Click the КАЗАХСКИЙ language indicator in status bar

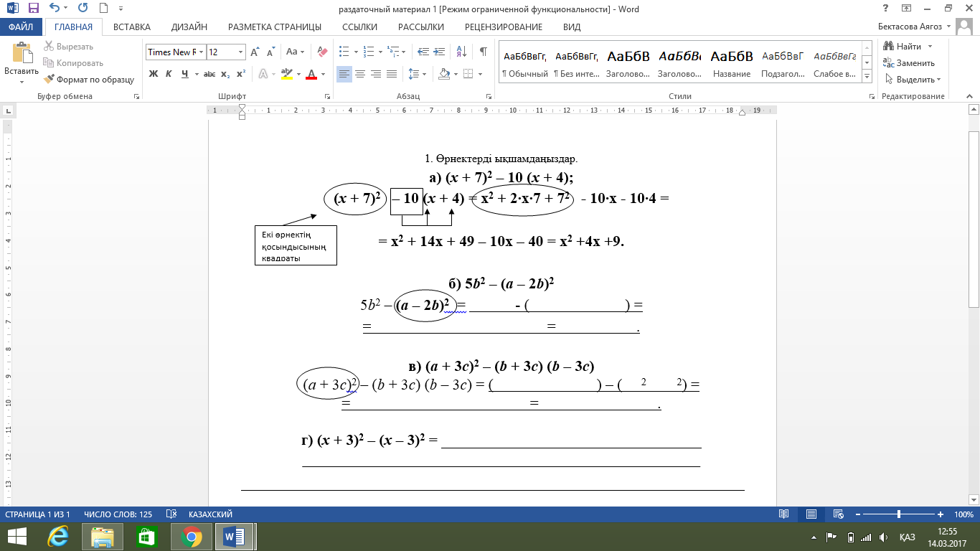coord(210,514)
